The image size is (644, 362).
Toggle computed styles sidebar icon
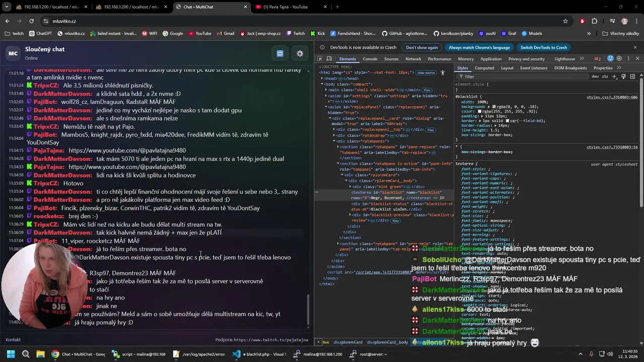pyautogui.click(x=632, y=76)
